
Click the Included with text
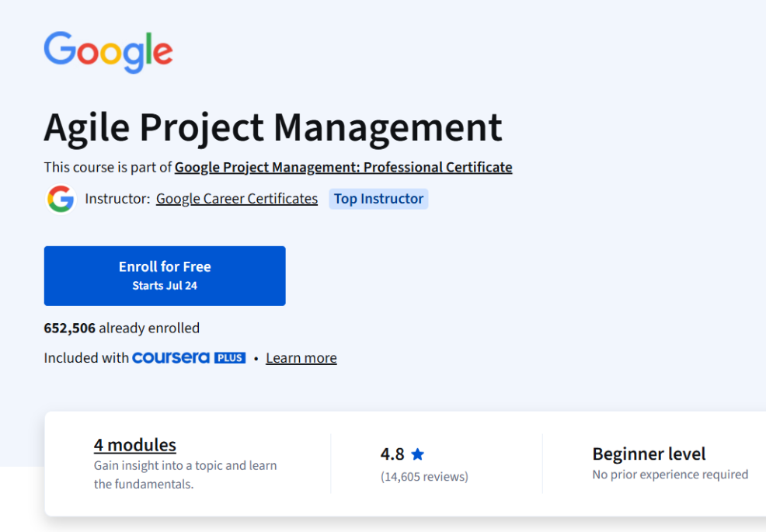tap(85, 358)
